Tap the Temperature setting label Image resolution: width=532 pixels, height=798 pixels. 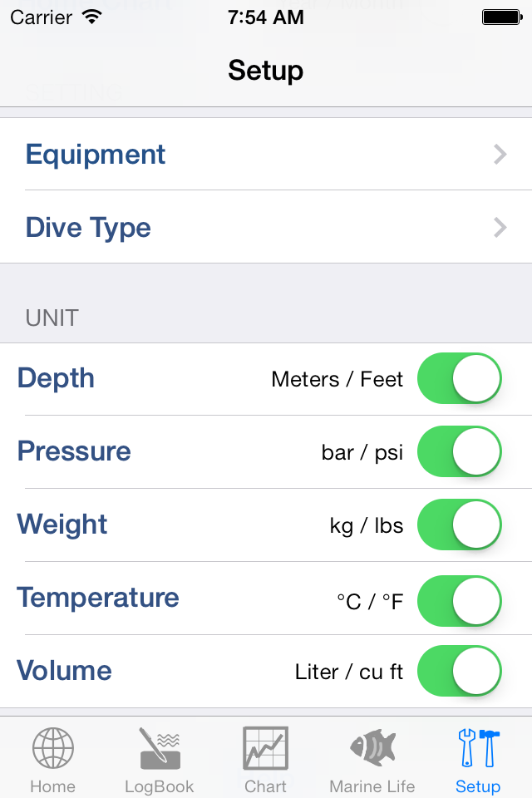98,598
